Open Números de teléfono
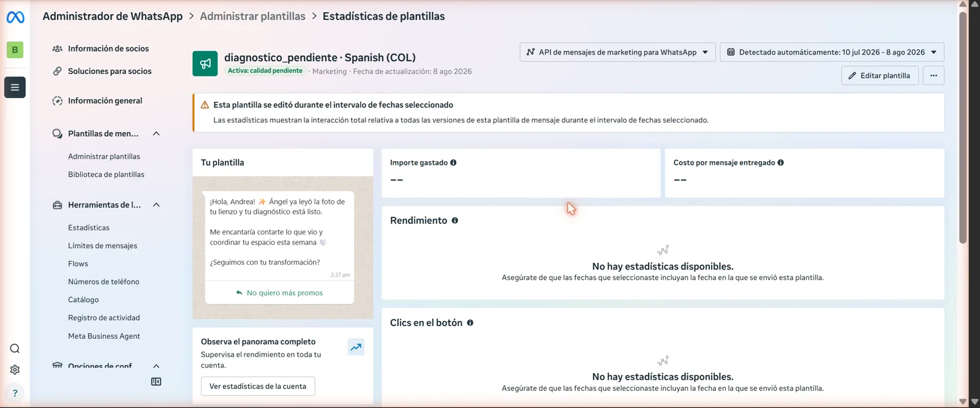Viewport: 980px width, 408px height. (x=104, y=282)
